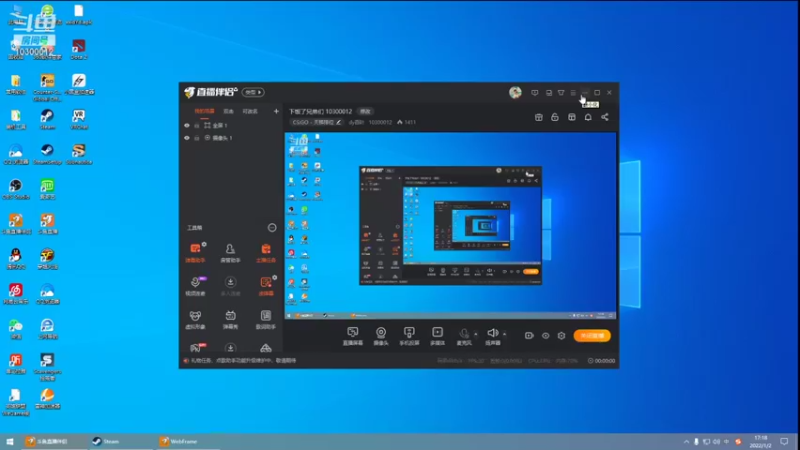Open the record video camera icon
800x450 pixels.
[x=529, y=336]
